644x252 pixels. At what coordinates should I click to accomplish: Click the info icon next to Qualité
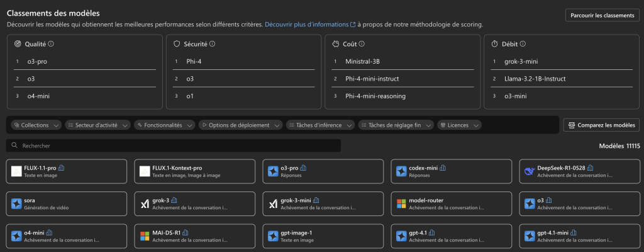(x=52, y=43)
